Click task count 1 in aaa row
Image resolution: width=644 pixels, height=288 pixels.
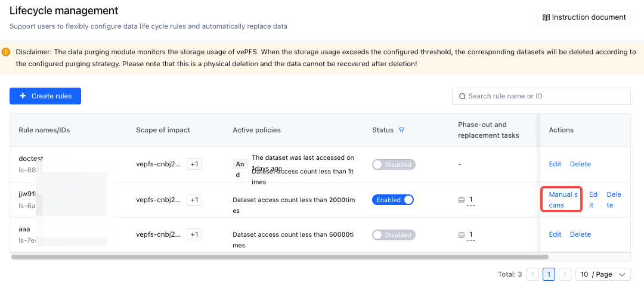(x=471, y=234)
